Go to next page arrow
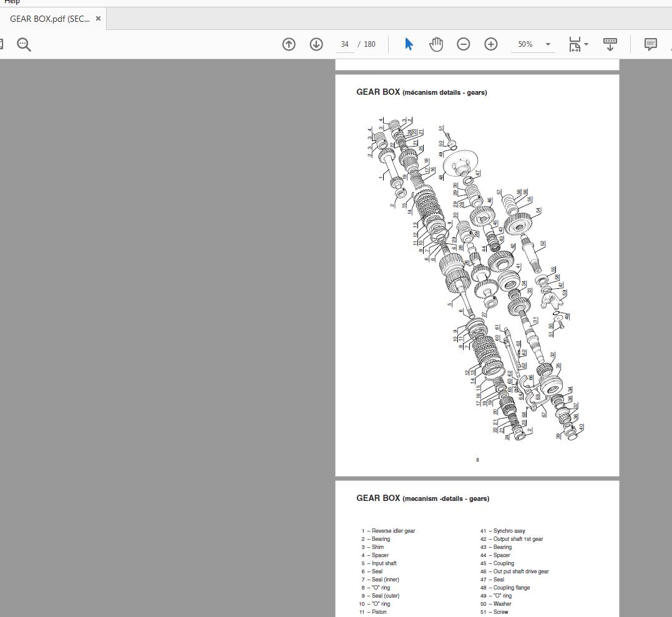 coord(316,44)
